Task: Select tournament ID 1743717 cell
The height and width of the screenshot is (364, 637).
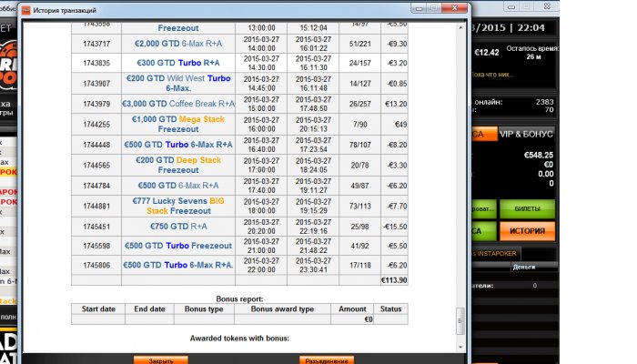Action: point(96,44)
